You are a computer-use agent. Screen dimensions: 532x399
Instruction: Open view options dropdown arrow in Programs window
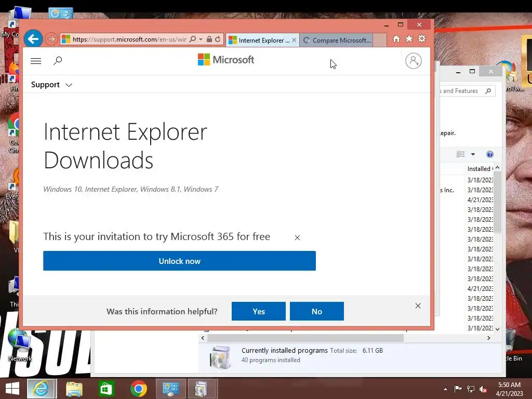pyautogui.click(x=473, y=154)
